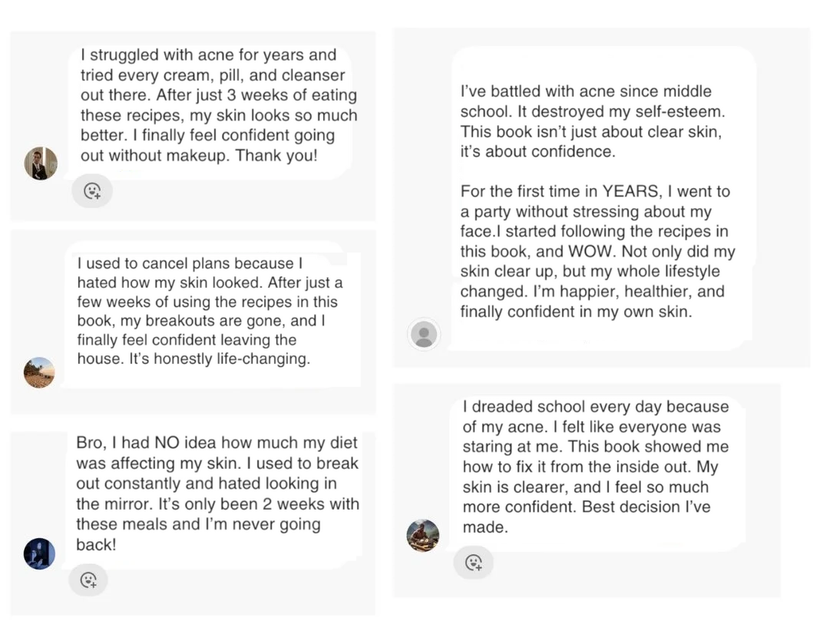
Task: Open avatar beside the 'dreaded school' message
Action: pos(422,535)
